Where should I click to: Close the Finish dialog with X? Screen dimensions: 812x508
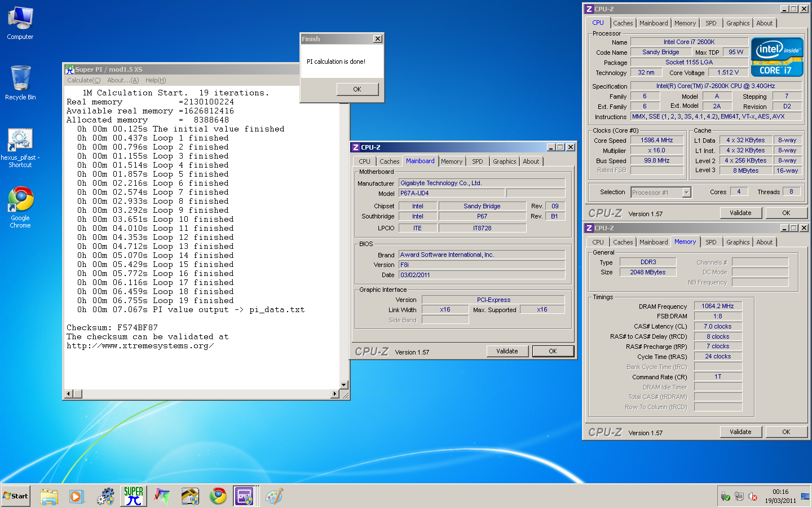point(378,39)
